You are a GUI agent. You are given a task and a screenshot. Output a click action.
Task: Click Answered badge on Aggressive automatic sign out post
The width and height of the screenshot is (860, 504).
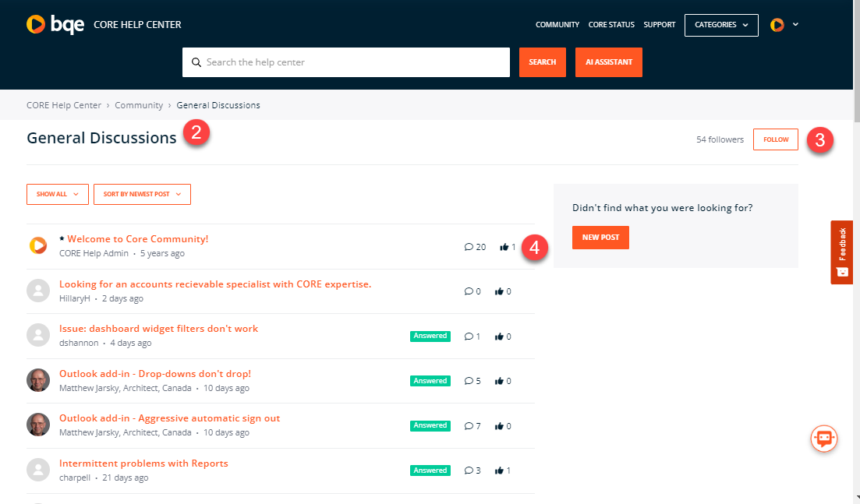[x=430, y=425]
